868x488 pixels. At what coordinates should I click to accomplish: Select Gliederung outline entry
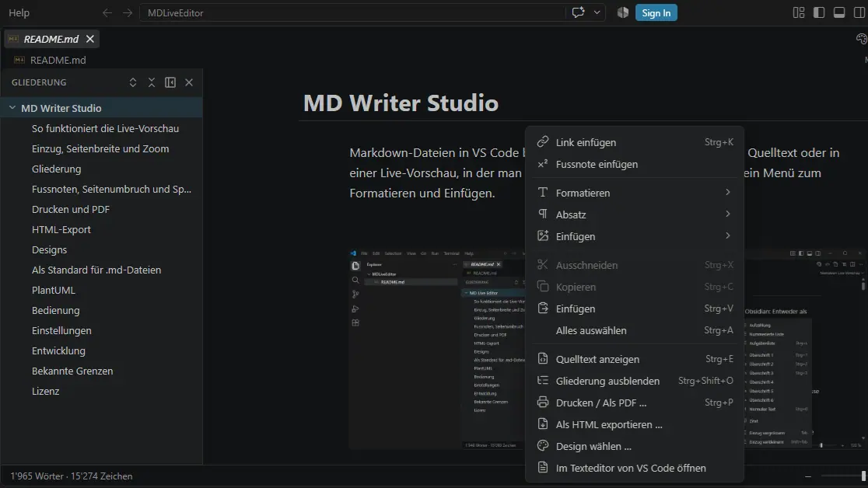[x=57, y=169]
